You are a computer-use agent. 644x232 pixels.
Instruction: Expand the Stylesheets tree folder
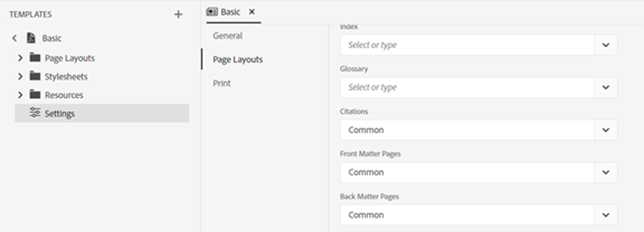tap(20, 76)
